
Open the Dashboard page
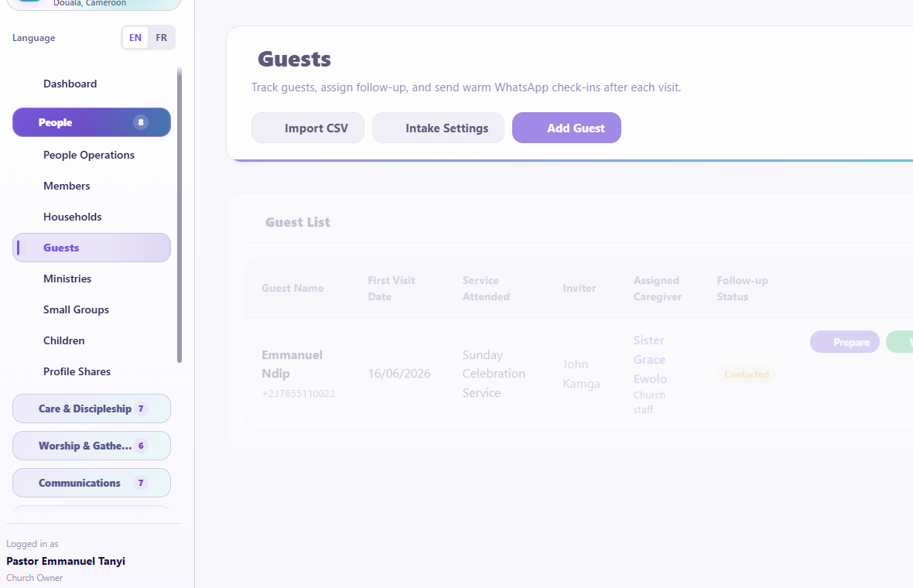click(91, 84)
